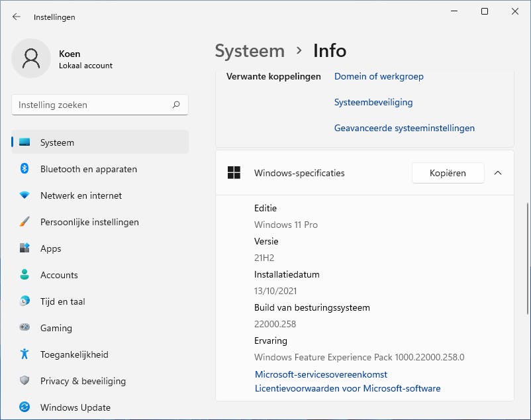Click the Tijd en taal clock icon
The width and height of the screenshot is (531, 420).
pyautogui.click(x=24, y=301)
